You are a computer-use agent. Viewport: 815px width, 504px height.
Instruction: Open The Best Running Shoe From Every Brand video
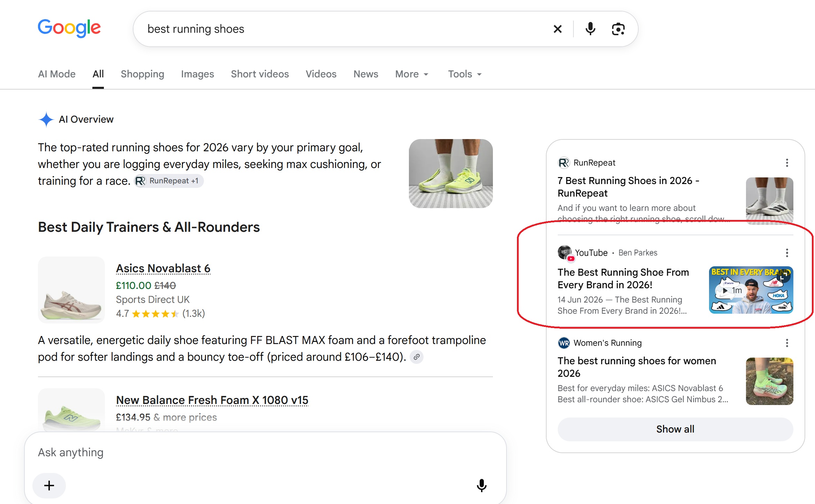pos(623,278)
